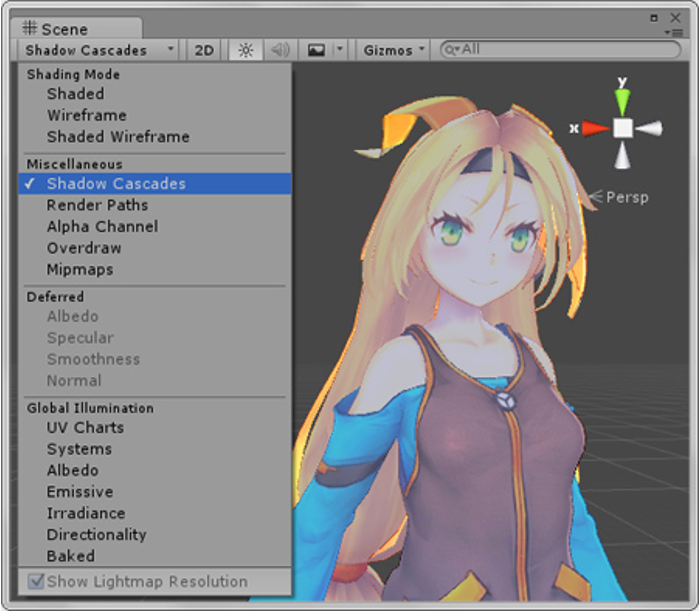The width and height of the screenshot is (700, 612).
Task: Select Wireframe mode
Action: point(154,115)
